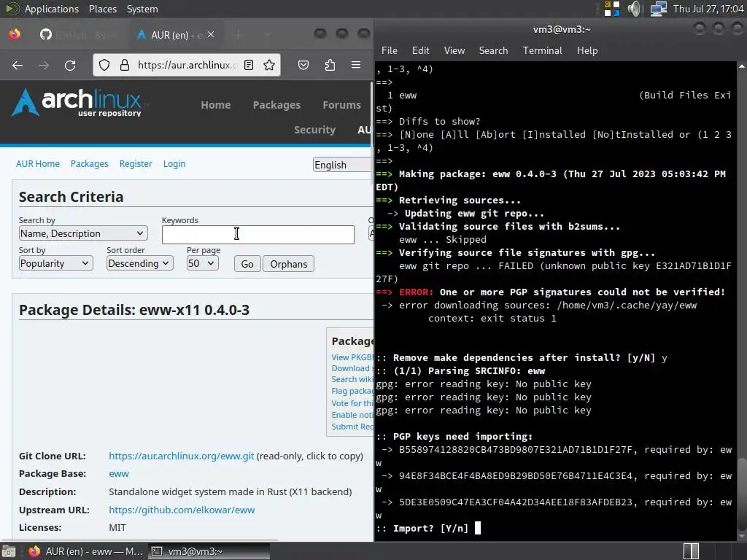The width and height of the screenshot is (747, 560).
Task: Open the English language dropdown
Action: [x=342, y=165]
